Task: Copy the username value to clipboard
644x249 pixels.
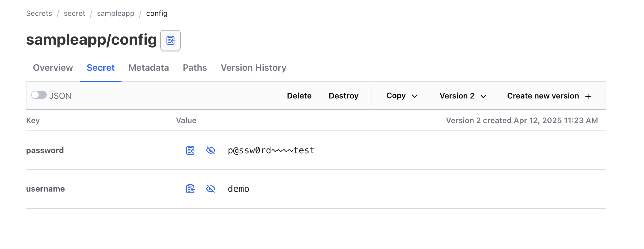Action: click(190, 189)
